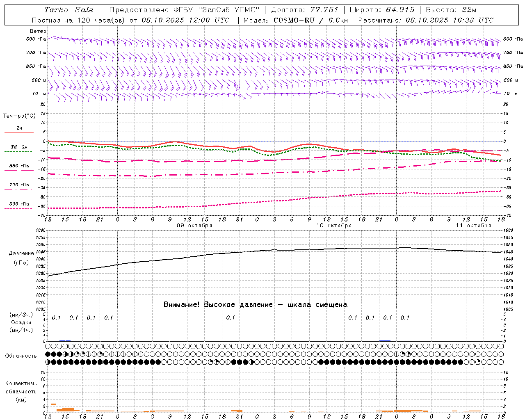The width and height of the screenshot is (525, 420).
Task: Click the '10 октября' date label
Action: [x=334, y=226]
